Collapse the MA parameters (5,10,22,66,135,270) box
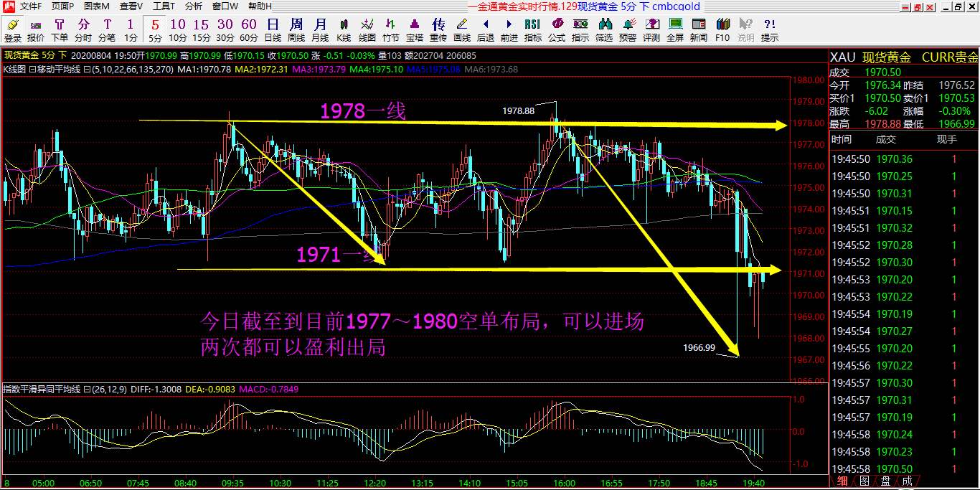980x490 pixels. [86, 70]
